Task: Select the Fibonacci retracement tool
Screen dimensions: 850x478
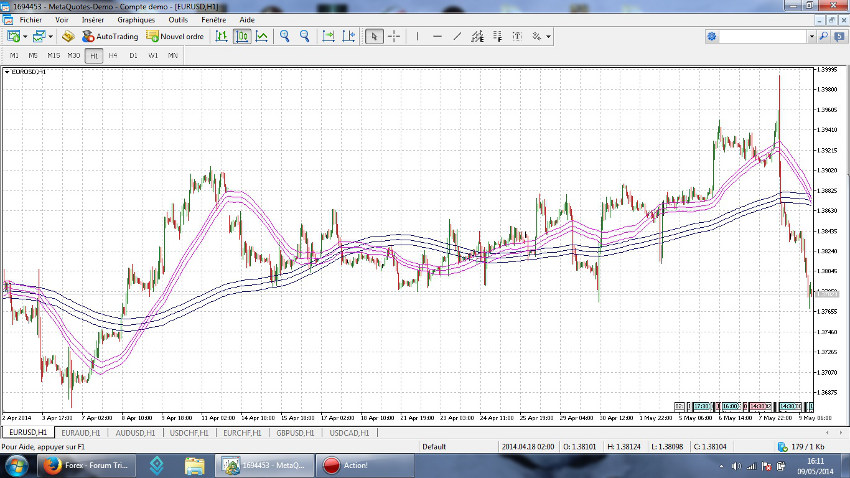Action: 496,36
